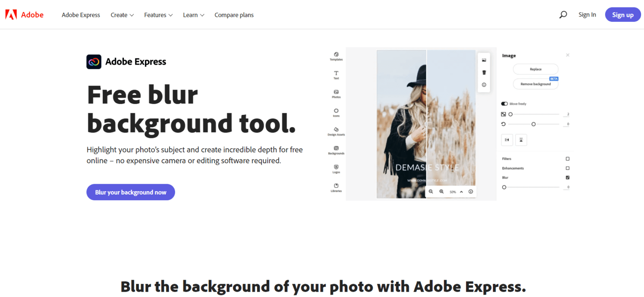This screenshot has width=644, height=297.
Task: Delete the image using the trash icon
Action: pos(484,72)
